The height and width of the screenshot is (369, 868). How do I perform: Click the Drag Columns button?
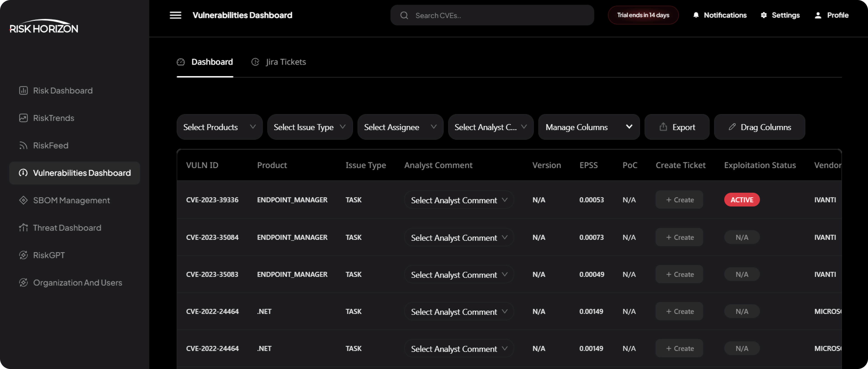(x=759, y=127)
